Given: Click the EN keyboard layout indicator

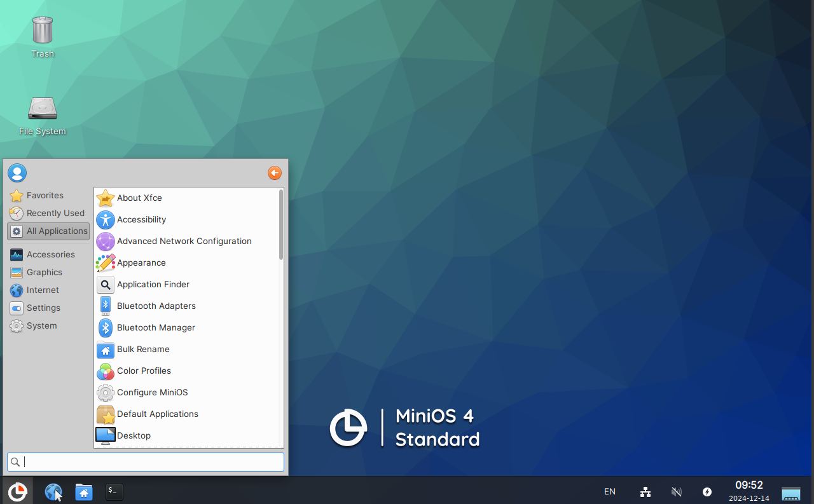Looking at the screenshot, I should coord(609,491).
